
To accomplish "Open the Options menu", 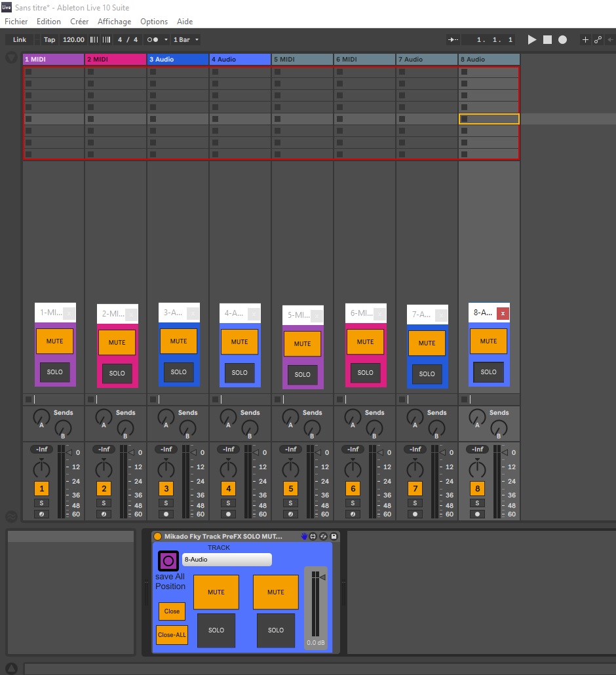I will [x=154, y=22].
